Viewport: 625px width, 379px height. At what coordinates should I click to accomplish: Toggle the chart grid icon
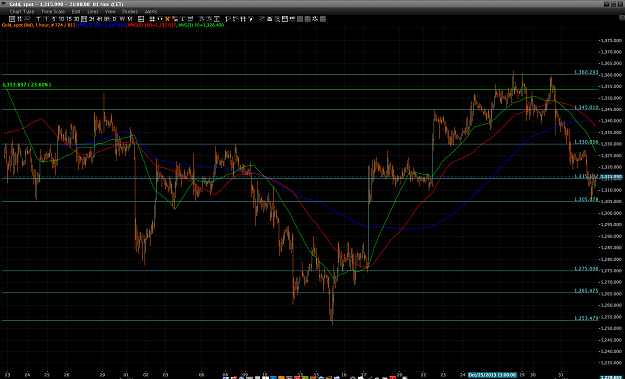point(140,19)
